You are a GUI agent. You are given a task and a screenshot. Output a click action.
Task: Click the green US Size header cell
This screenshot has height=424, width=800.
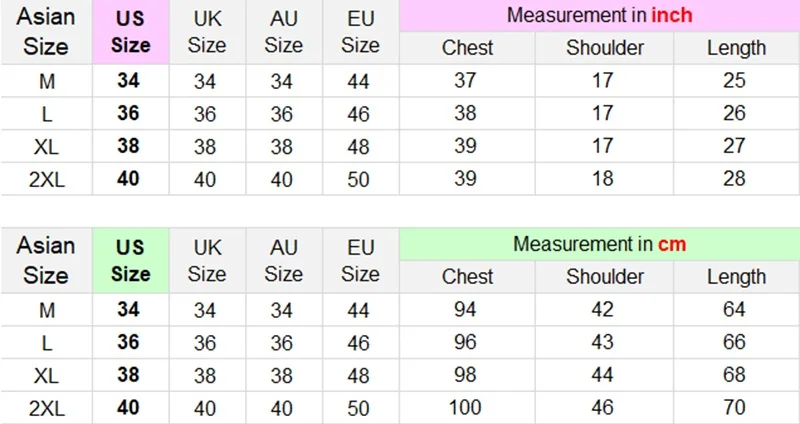(130, 261)
